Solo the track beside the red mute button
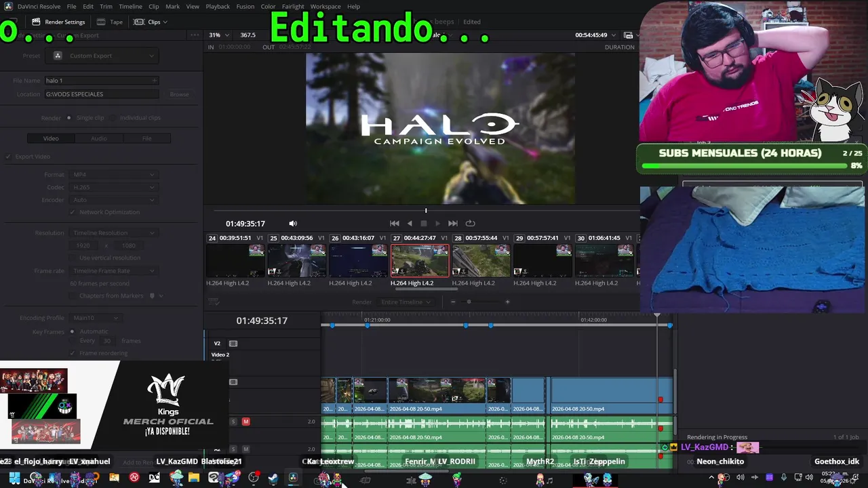Image resolution: width=868 pixels, height=488 pixels. 233,422
